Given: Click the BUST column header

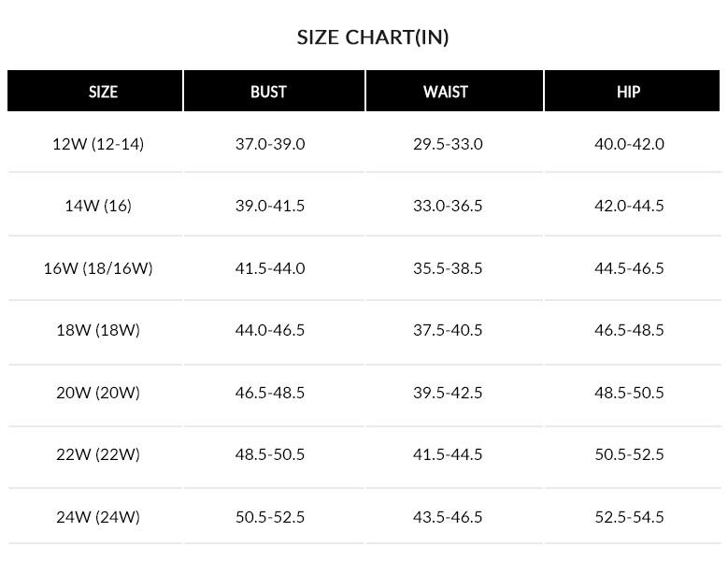Looking at the screenshot, I should (x=268, y=92).
